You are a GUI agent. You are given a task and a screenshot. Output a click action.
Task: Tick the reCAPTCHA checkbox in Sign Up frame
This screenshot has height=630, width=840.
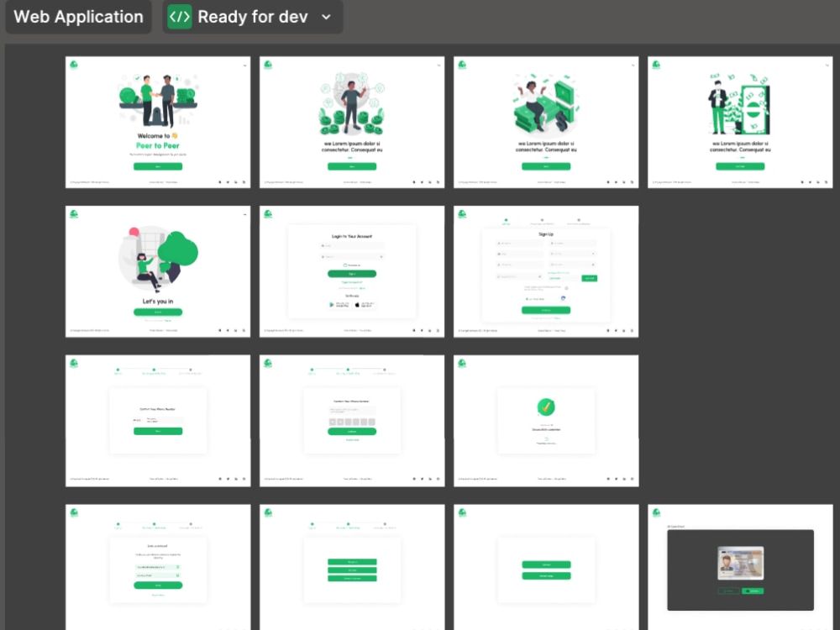[528, 299]
